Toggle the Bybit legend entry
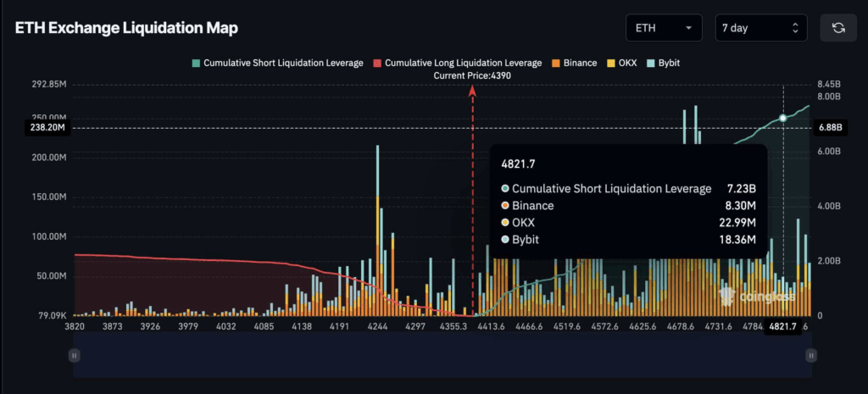This screenshot has height=394, width=868. pyautogui.click(x=664, y=63)
